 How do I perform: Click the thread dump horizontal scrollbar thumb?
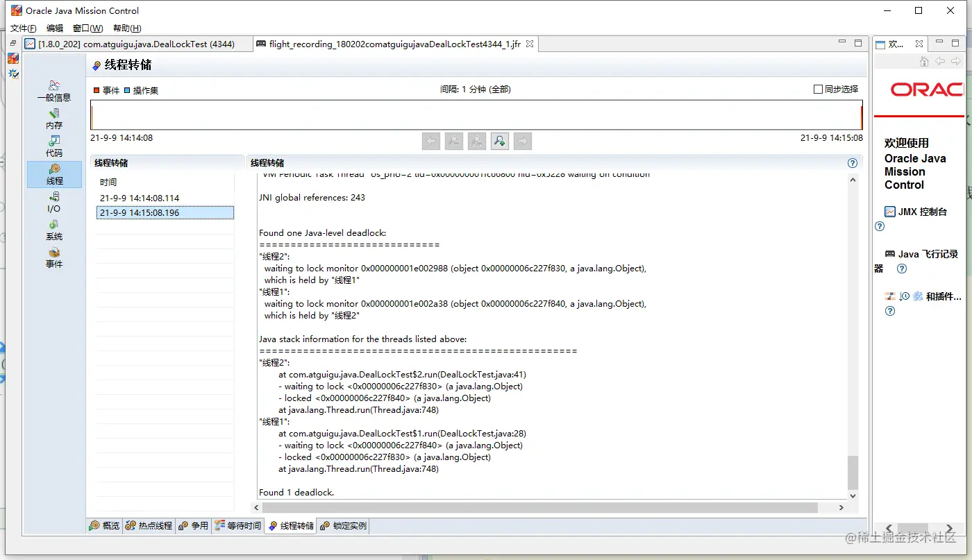click(540, 508)
